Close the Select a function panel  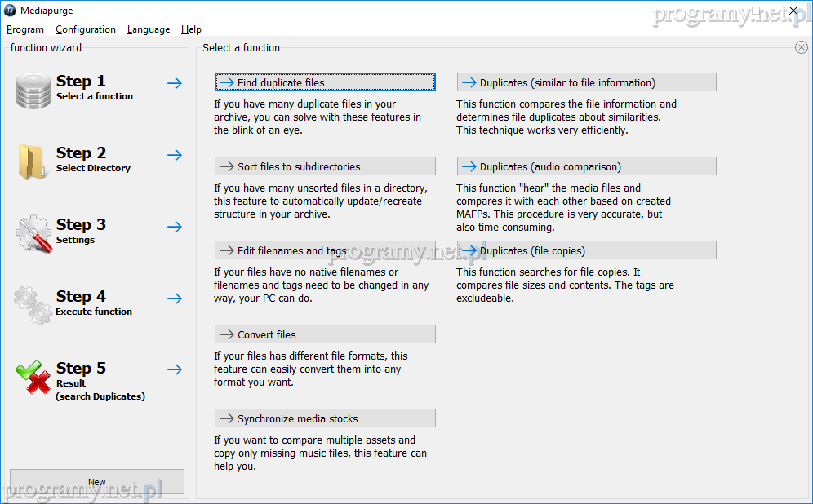pos(801,48)
